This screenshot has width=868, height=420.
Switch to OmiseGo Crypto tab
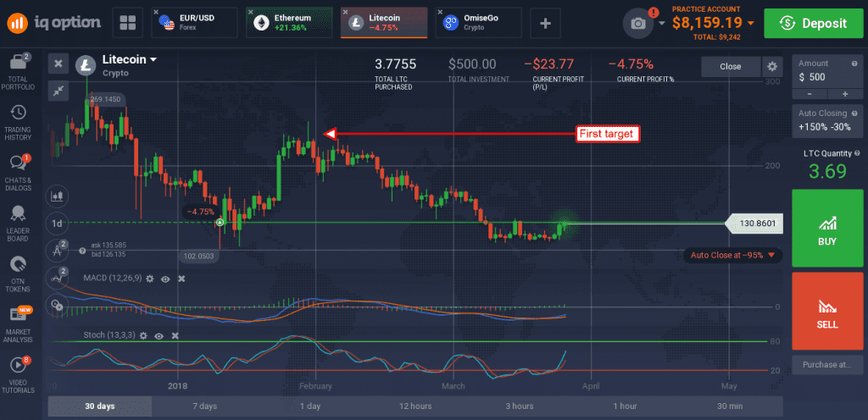pyautogui.click(x=478, y=23)
